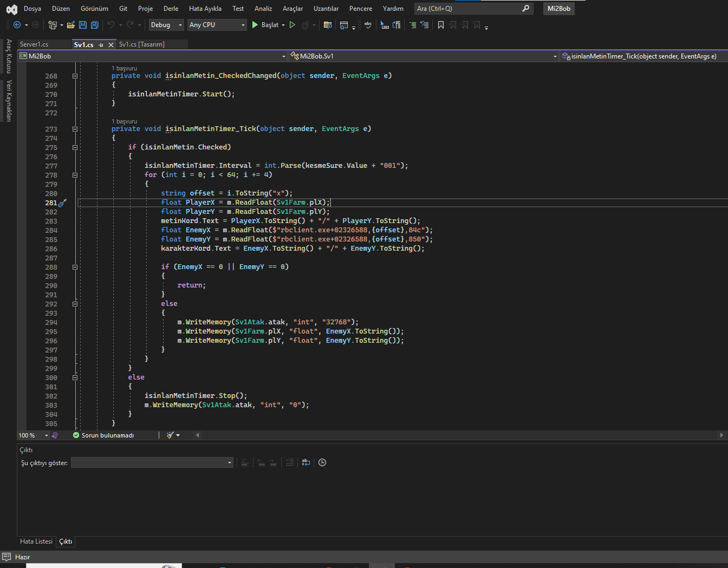The image size is (728, 568).
Task: Open the Araç Kutusu side panel
Action: click(x=9, y=56)
